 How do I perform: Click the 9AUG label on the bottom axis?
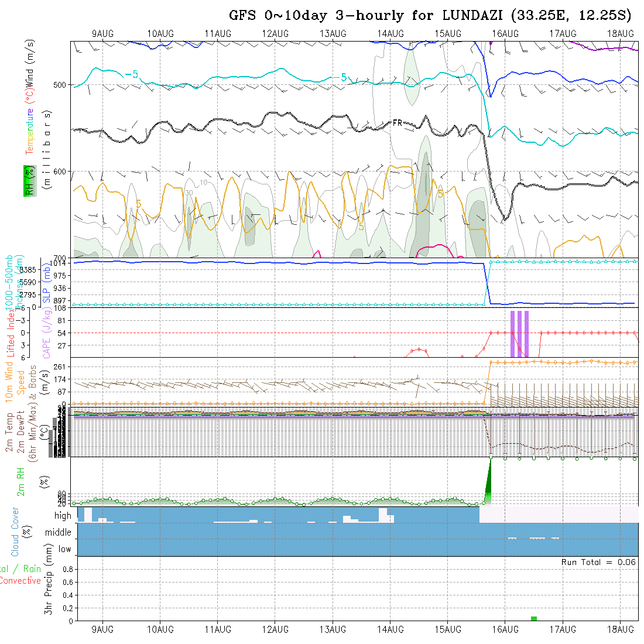[x=102, y=629]
